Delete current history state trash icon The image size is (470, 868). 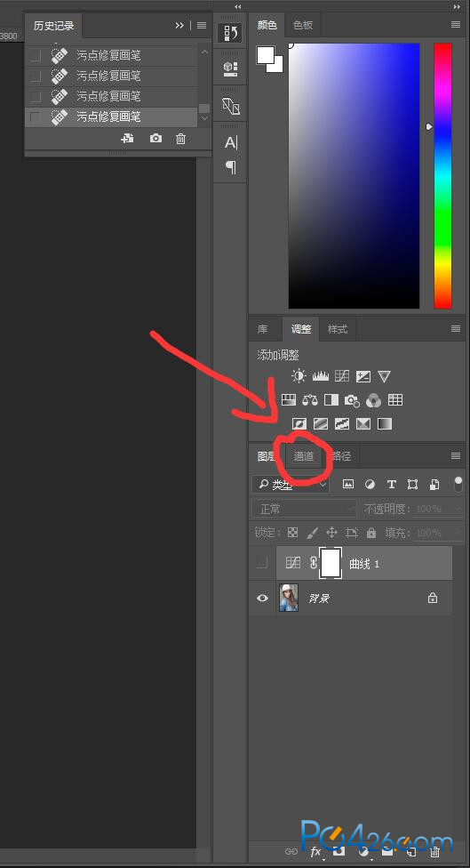tap(181, 139)
